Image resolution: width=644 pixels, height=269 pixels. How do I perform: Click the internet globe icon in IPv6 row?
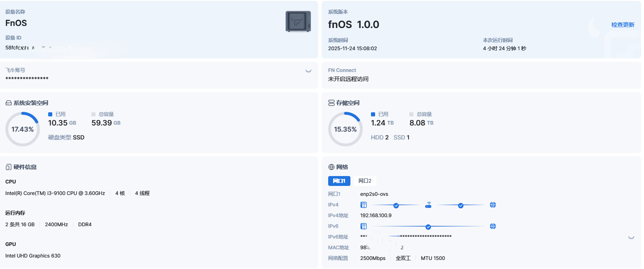pos(493,226)
